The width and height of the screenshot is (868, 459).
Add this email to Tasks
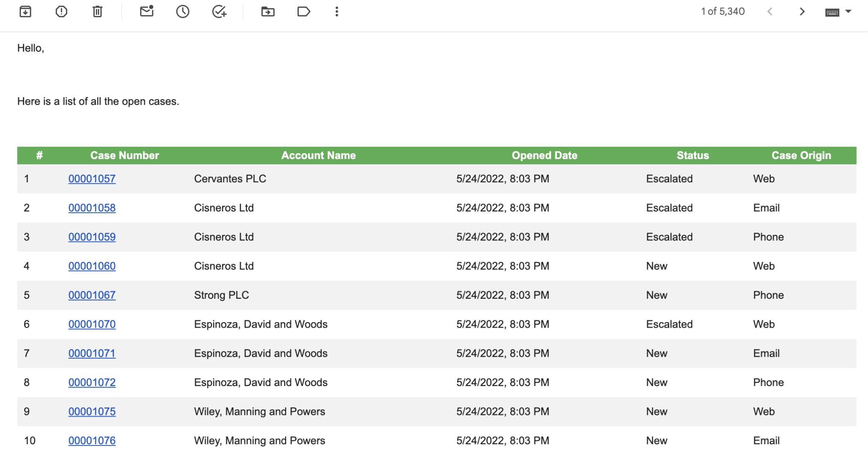[219, 11]
